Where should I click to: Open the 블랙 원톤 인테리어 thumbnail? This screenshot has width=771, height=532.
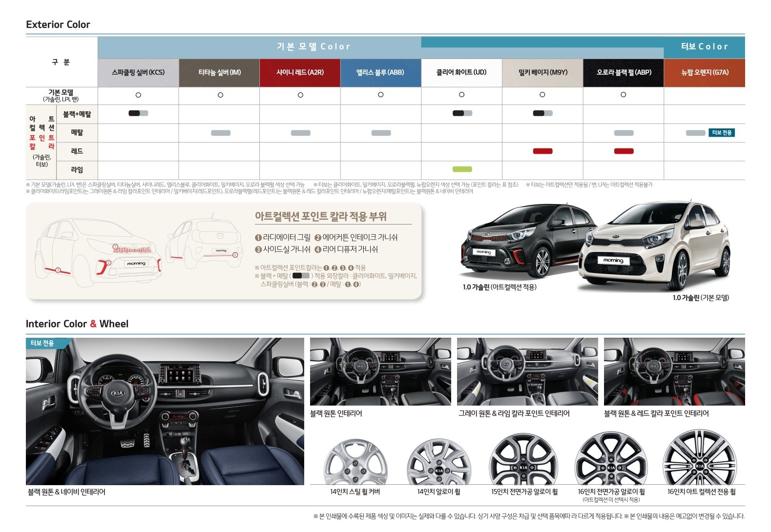click(380, 371)
